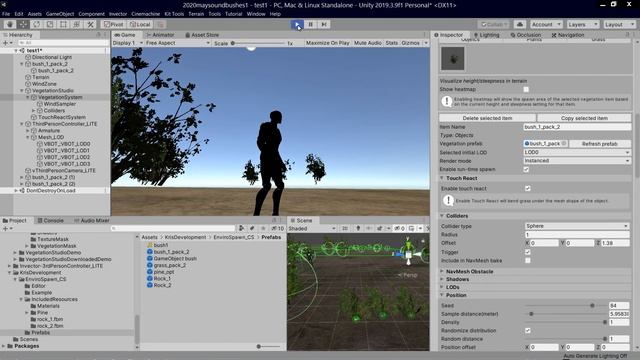Expand the NavMesh Obstacle section
This screenshot has height=360, width=640.
pos(469,271)
